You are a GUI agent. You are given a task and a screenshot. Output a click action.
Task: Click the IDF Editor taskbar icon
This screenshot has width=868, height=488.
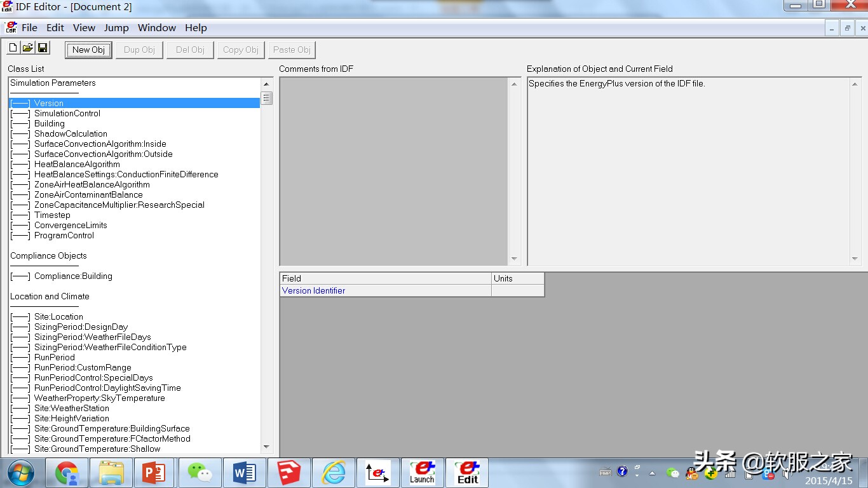click(467, 473)
